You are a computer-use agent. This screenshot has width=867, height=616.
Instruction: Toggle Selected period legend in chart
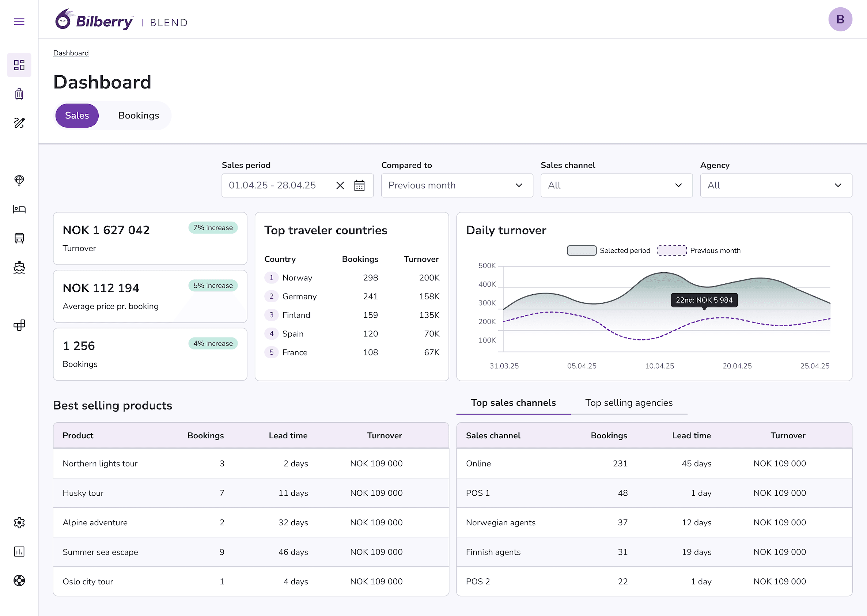click(x=582, y=250)
